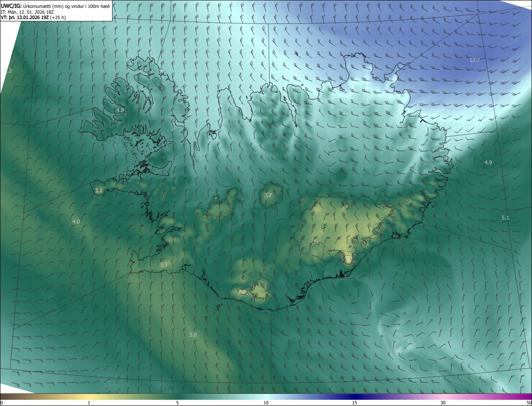Image resolution: width=532 pixels, height=406 pixels.
Task: Click the 6.4 value label
Action: click(x=406, y=128)
